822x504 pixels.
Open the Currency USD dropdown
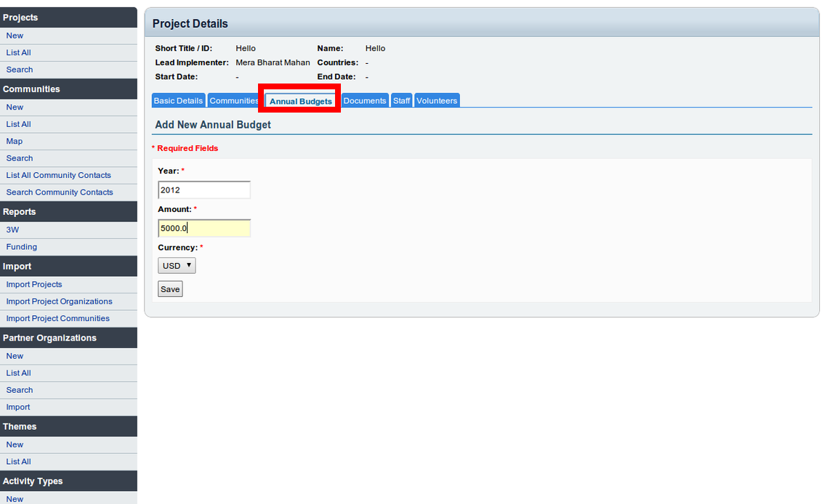(177, 266)
